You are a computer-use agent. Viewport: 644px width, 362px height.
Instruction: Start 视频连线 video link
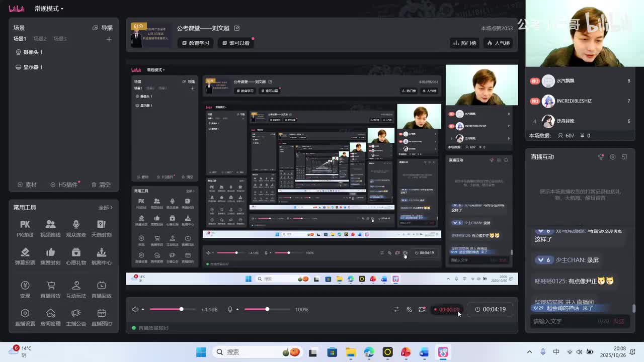(50, 228)
